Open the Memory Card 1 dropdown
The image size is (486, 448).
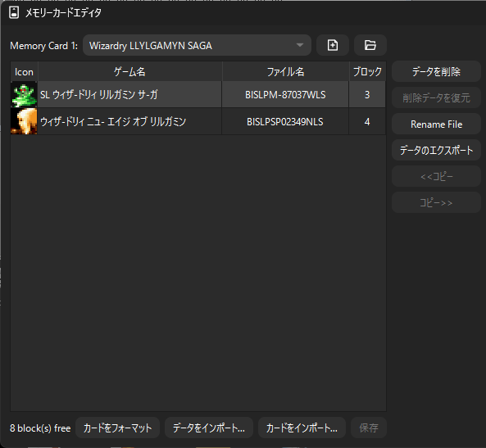[x=197, y=45]
